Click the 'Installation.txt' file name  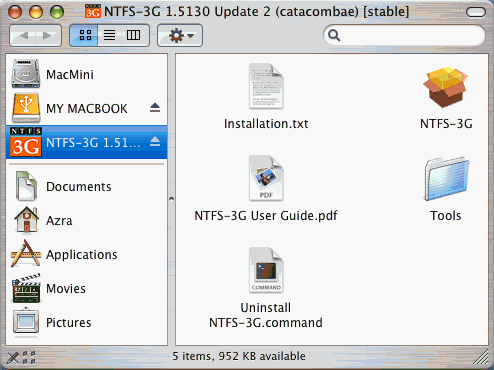(x=266, y=124)
